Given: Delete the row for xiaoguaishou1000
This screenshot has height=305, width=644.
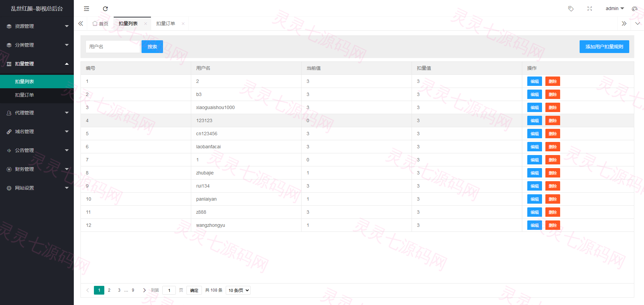Looking at the screenshot, I should click(x=553, y=107).
